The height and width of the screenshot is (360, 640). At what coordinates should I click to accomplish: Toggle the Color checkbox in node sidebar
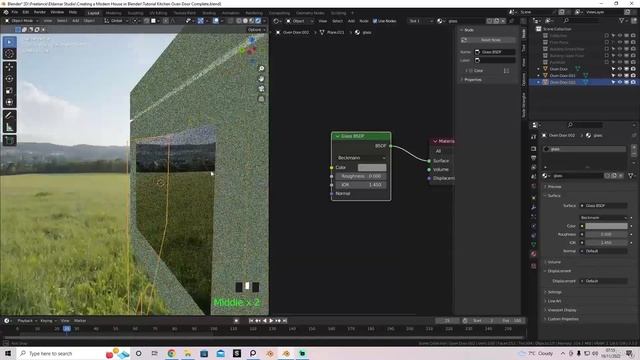point(471,71)
